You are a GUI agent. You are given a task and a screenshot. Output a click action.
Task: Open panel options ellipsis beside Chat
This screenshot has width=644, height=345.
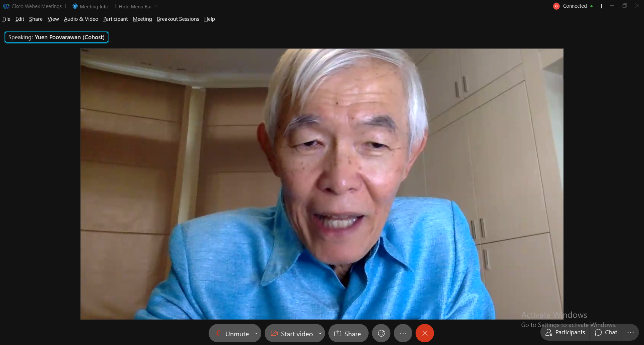630,332
